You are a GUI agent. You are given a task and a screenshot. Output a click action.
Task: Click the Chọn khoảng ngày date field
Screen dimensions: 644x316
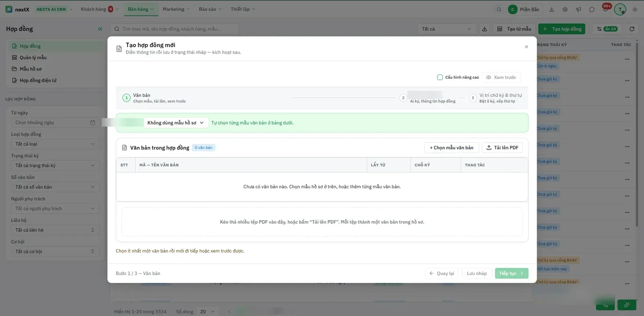55,123
